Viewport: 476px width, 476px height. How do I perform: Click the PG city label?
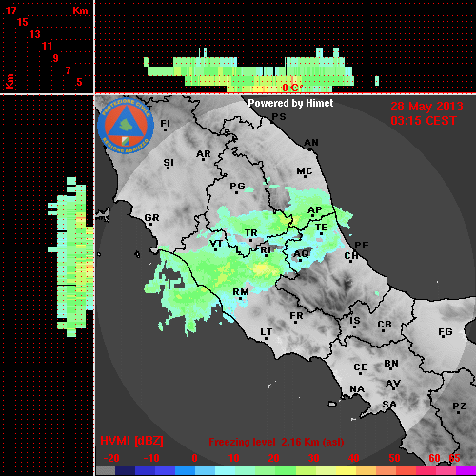pos(237,188)
